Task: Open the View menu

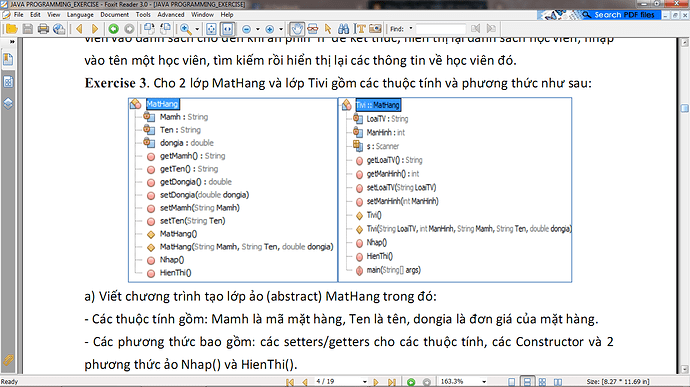Action: (x=54, y=15)
